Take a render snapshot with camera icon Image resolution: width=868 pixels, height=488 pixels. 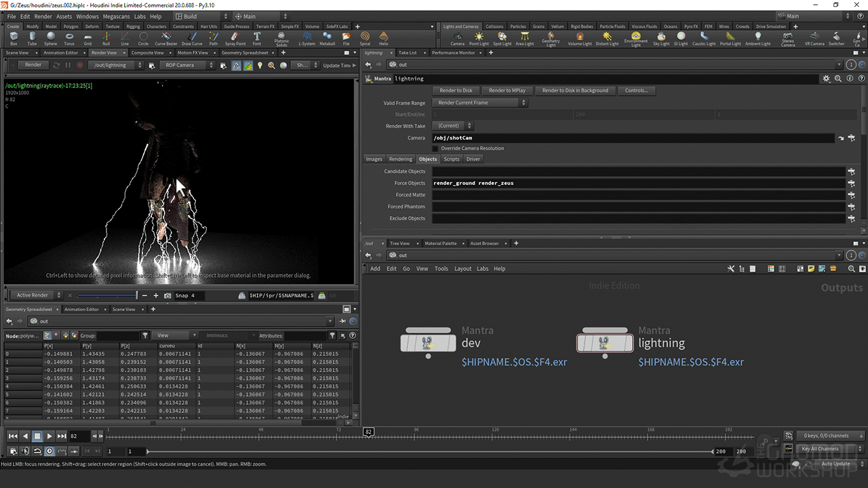tap(167, 296)
